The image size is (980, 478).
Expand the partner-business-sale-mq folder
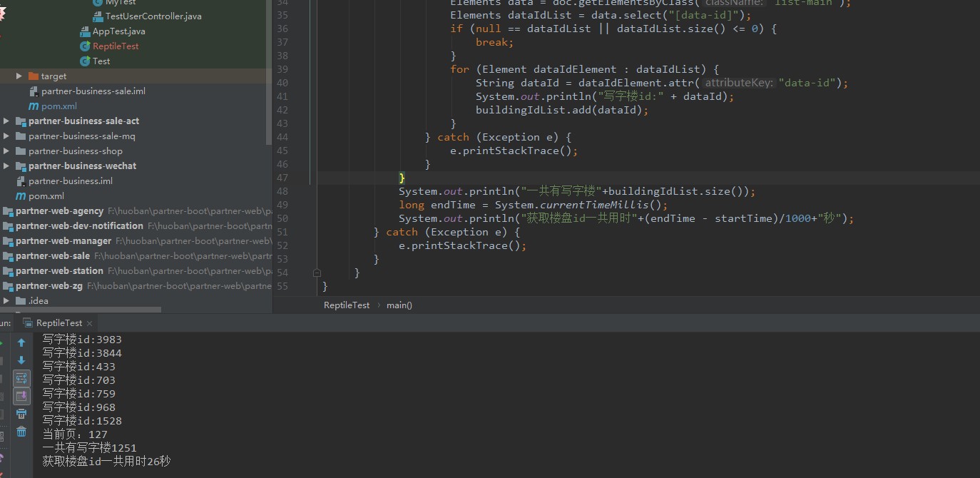point(6,136)
